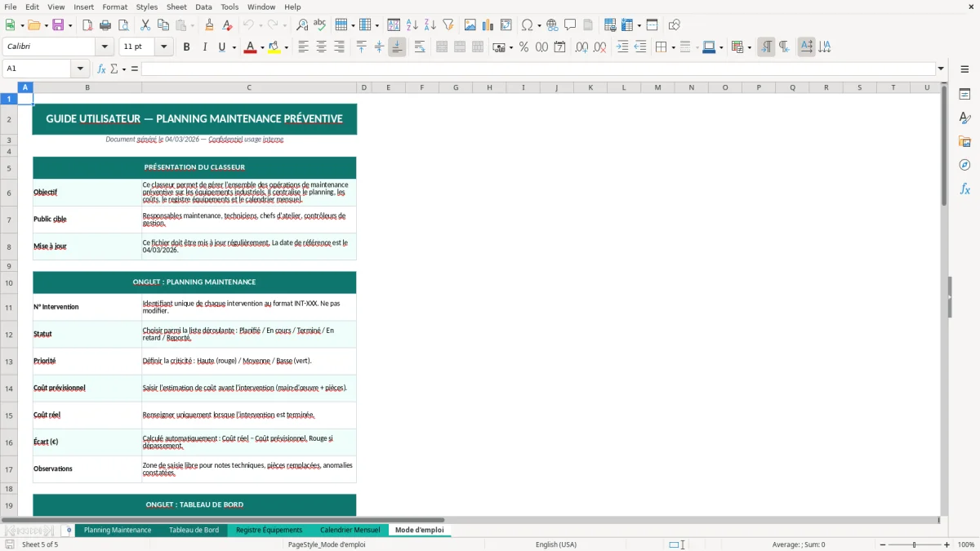
Task: Toggle Align Left button
Action: point(303,47)
